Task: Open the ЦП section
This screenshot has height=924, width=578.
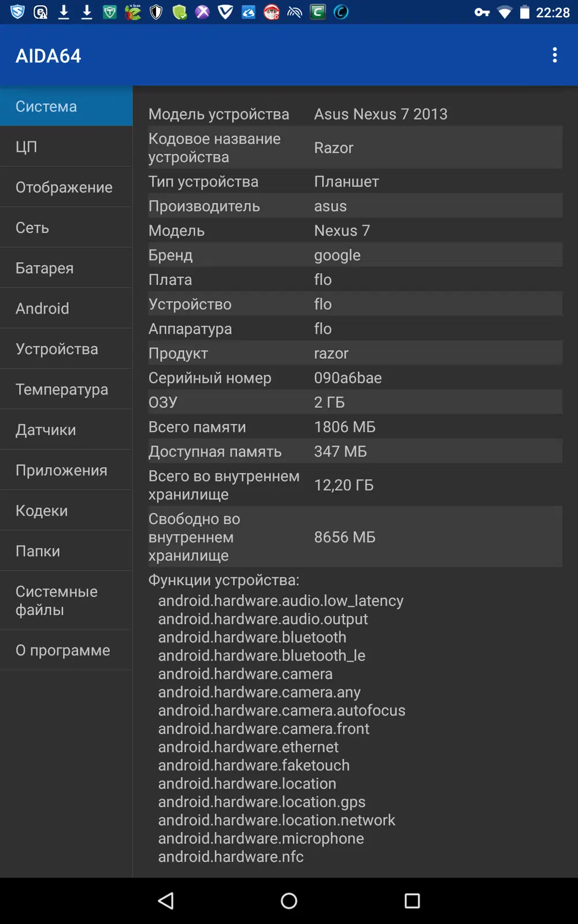Action: [66, 147]
